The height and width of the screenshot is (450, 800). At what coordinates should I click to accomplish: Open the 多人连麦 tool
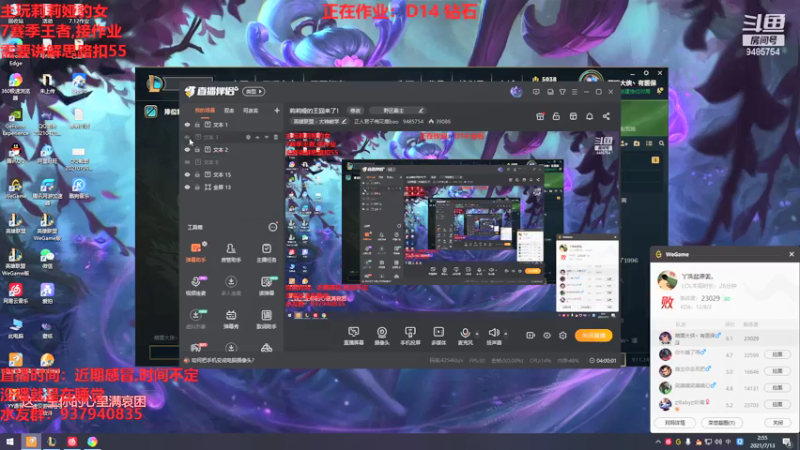tap(231, 286)
